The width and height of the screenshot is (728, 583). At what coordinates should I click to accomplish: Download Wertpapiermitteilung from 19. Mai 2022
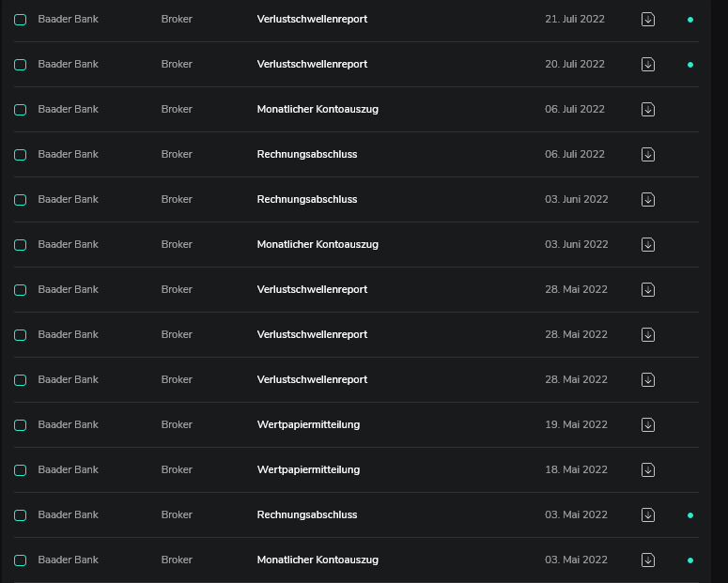click(648, 424)
